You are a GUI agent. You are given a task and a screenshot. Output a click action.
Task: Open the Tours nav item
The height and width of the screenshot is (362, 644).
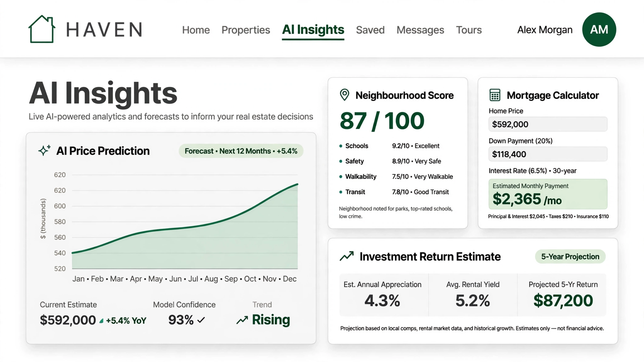469,30
